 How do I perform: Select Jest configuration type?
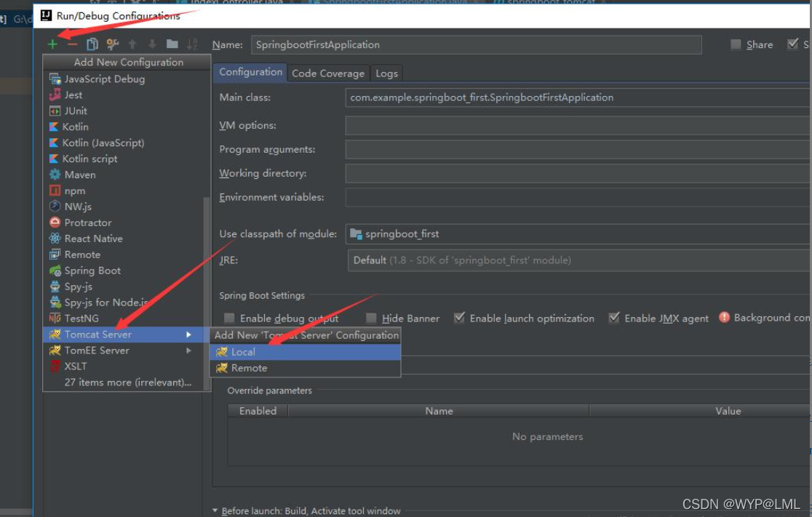pos(127,95)
